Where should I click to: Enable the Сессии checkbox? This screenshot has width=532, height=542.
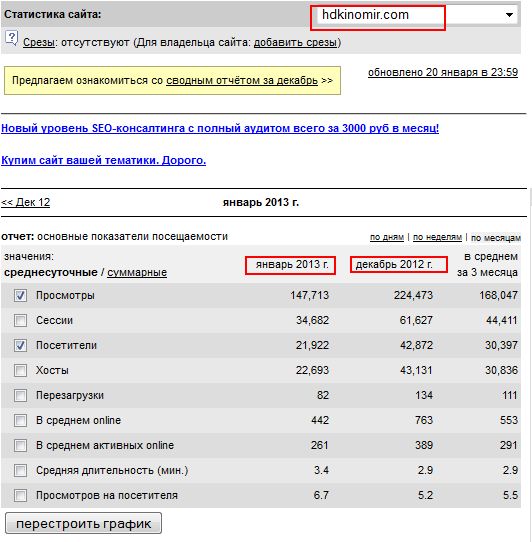[x=20, y=320]
